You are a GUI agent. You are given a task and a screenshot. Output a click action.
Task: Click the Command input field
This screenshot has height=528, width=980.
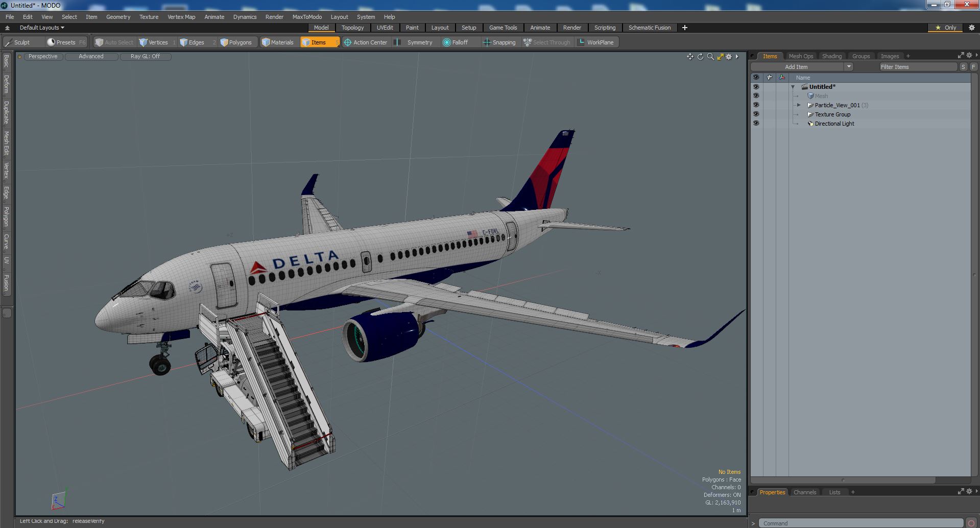(x=861, y=523)
